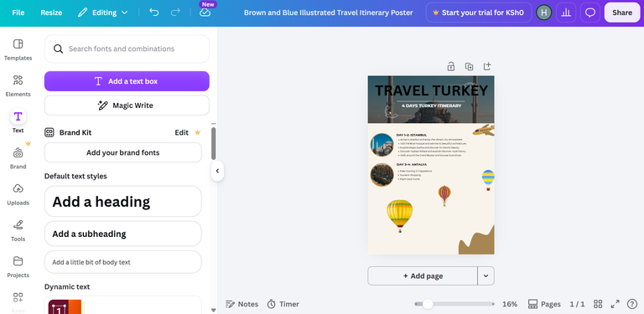Screen dimensions: 644x314
Task: Click the document title in header
Action: click(x=328, y=13)
